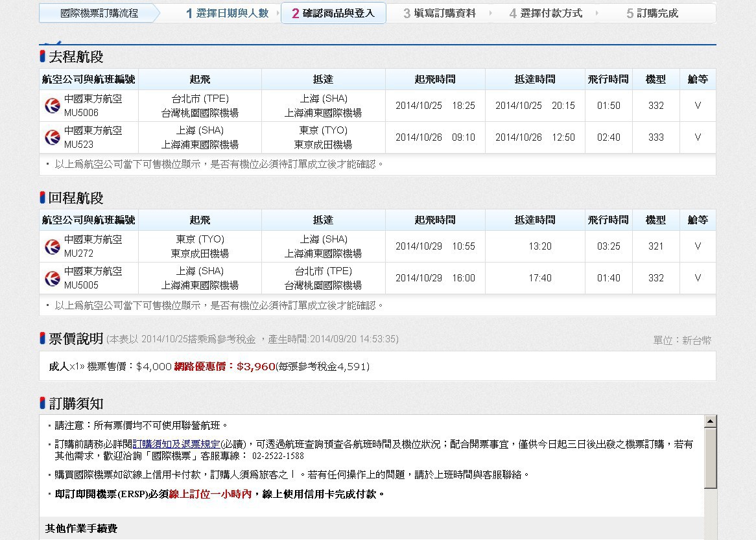Viewport: 756px width, 540px height.
Task: Click the 單位：新台幣 label
Action: (682, 340)
